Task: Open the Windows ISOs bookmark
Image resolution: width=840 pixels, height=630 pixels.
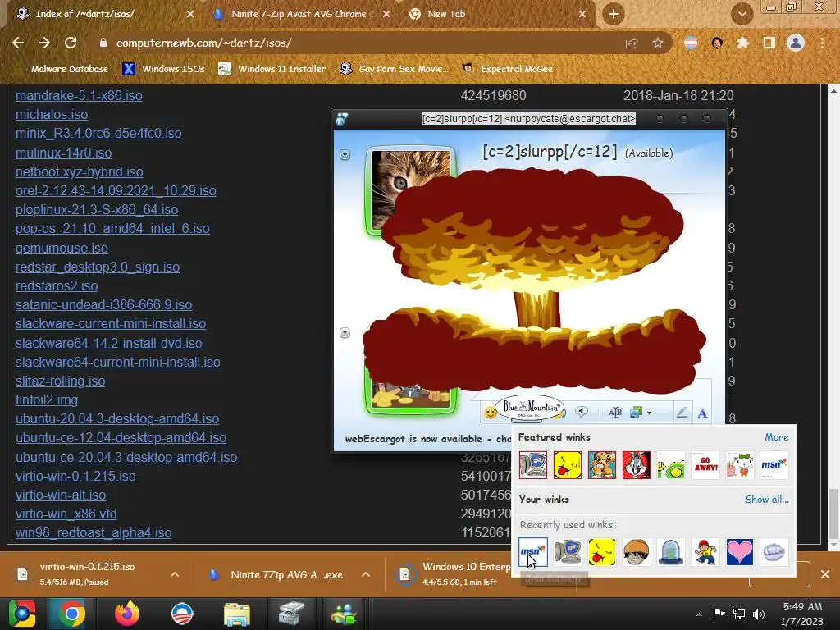Action: coord(163,69)
